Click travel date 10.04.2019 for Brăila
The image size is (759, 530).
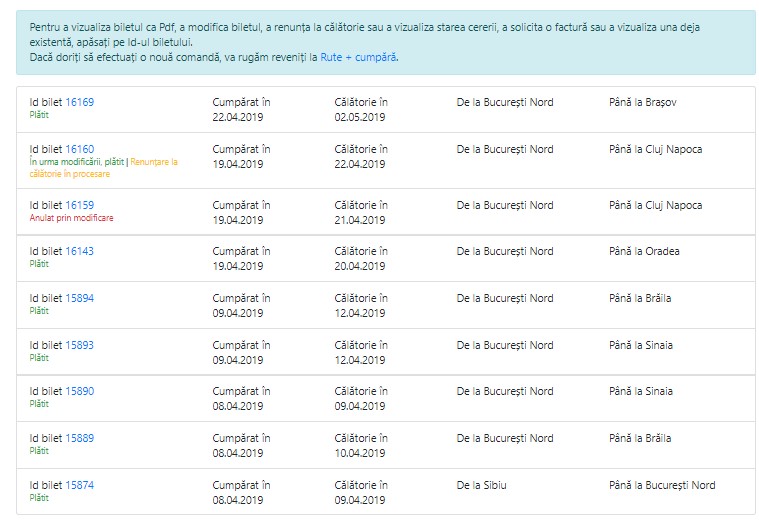tap(360, 453)
